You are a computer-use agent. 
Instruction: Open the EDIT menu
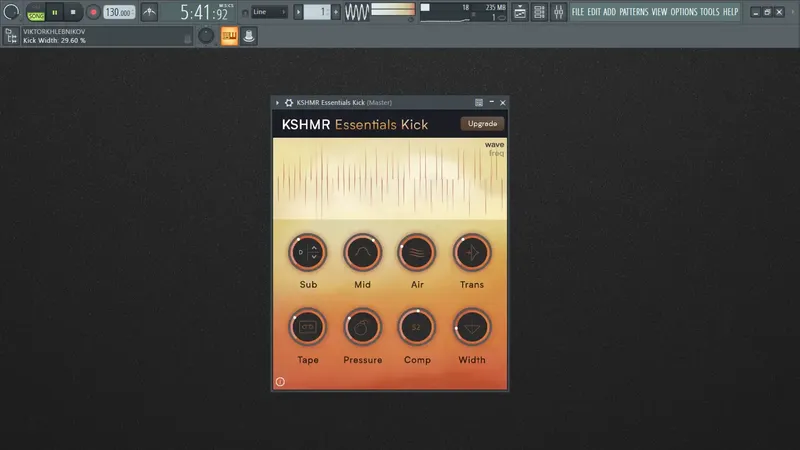point(593,11)
